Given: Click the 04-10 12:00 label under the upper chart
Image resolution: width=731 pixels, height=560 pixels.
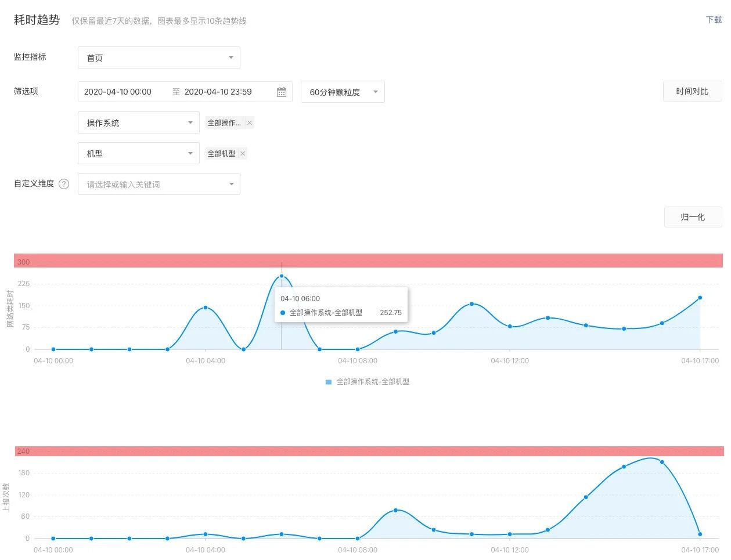Looking at the screenshot, I should (x=510, y=361).
